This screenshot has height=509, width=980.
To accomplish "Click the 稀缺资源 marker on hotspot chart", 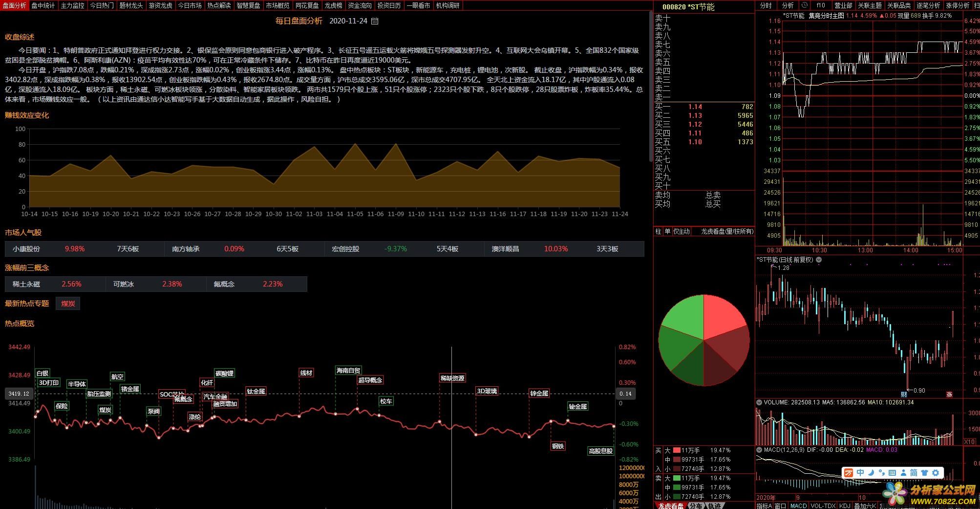I will 452,378.
